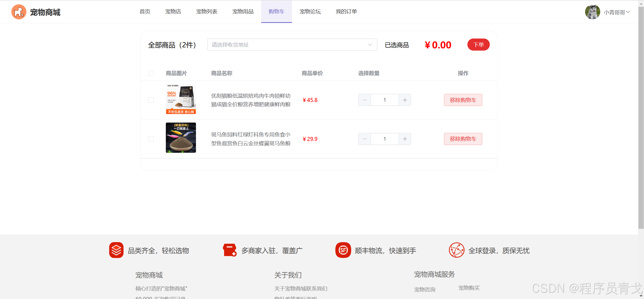This screenshot has width=644, height=299.
Task: Open the 宠物论坛 navigation tab
Action: pos(310,12)
